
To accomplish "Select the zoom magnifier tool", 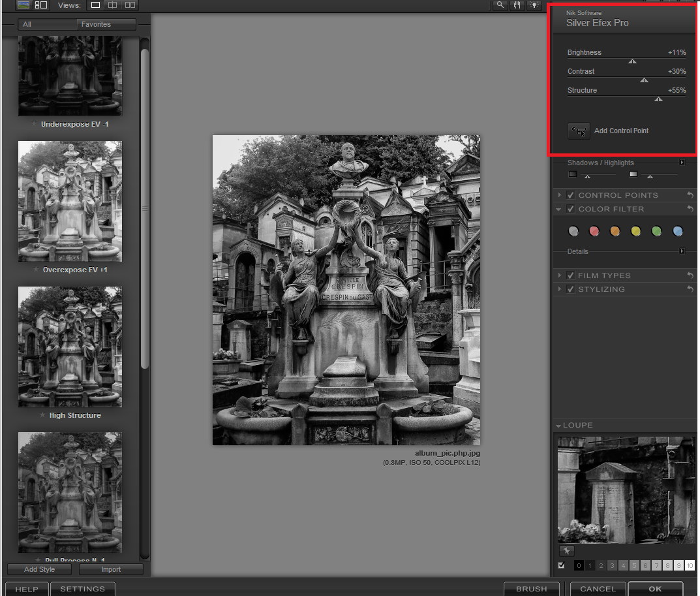I will tap(500, 5).
